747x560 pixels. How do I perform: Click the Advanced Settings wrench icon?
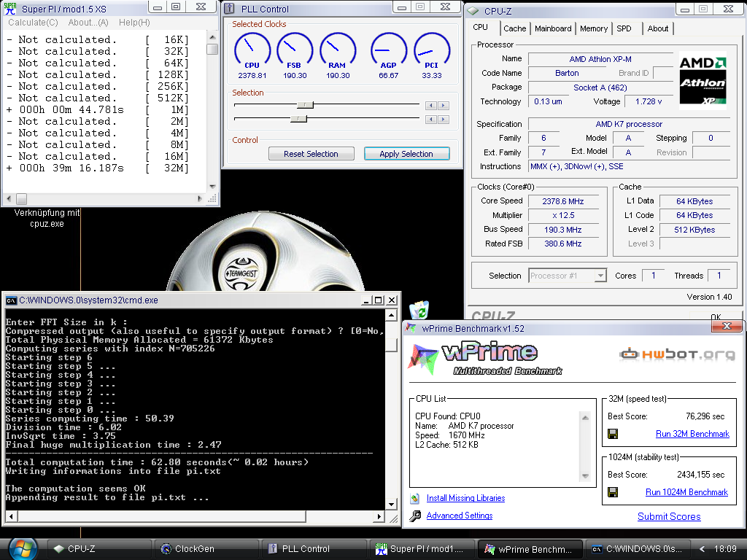pos(415,516)
